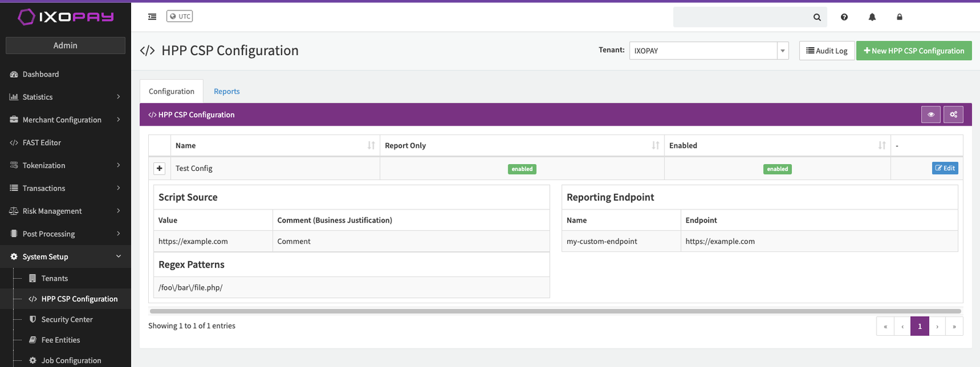Open the Audit Log
980x367 pixels.
coord(827,51)
